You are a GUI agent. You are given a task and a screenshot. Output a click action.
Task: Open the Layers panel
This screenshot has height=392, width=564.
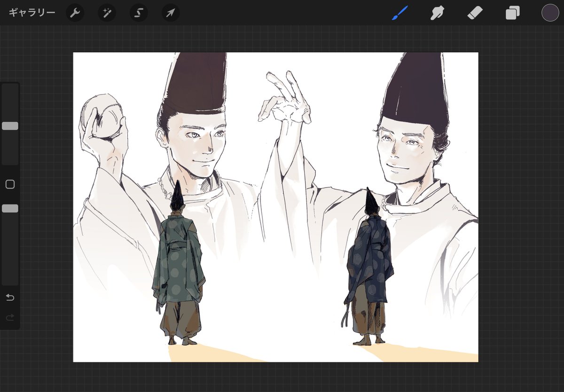512,13
